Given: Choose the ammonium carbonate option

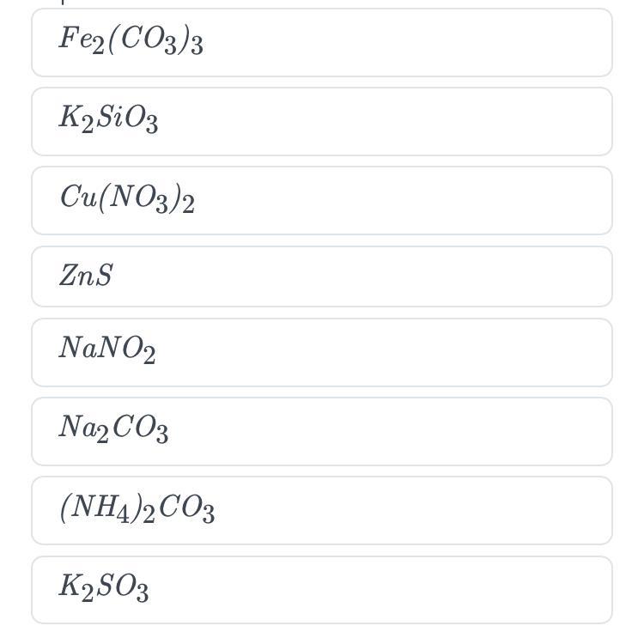Looking at the screenshot, I should click(x=321, y=510).
